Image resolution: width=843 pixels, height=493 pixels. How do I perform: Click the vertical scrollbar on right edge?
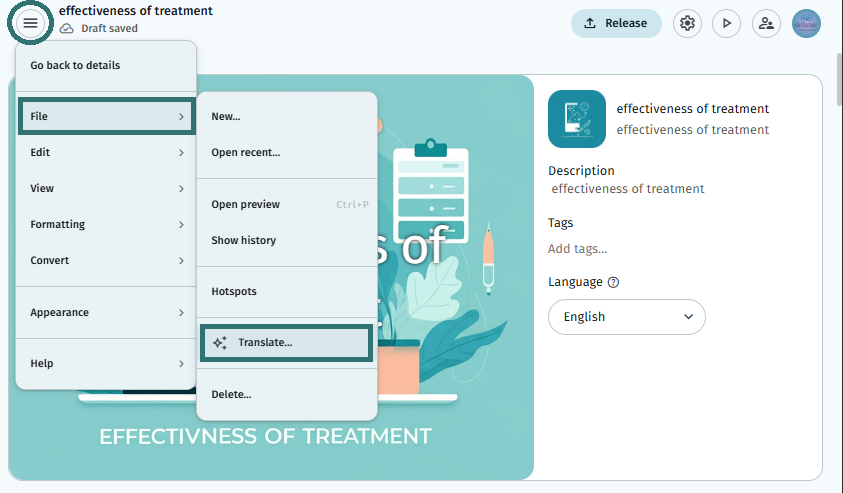click(839, 80)
